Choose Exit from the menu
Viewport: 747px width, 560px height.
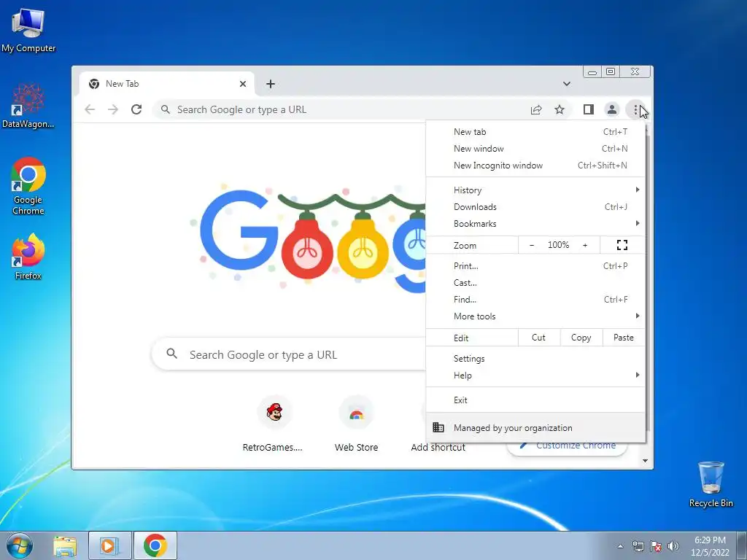pos(535,400)
